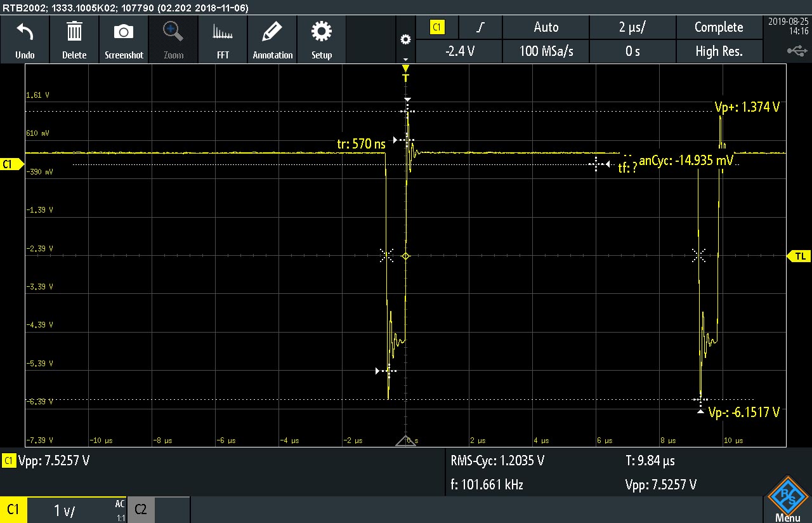Select the C1 trigger source box

click(437, 27)
